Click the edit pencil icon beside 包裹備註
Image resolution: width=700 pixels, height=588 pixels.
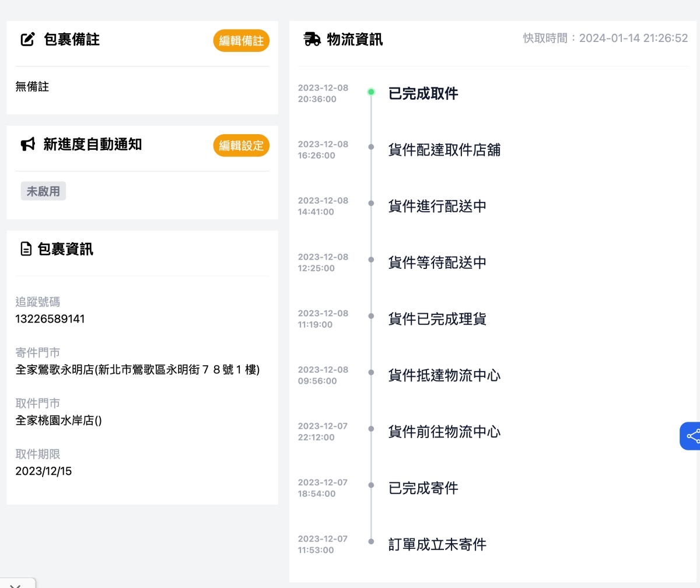[28, 40]
